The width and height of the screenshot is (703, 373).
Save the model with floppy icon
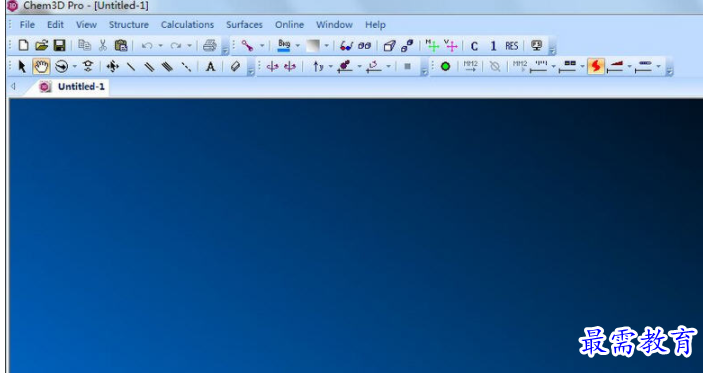point(60,45)
